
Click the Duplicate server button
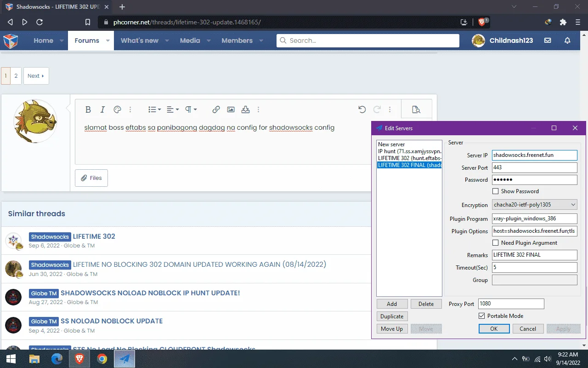pos(392,316)
